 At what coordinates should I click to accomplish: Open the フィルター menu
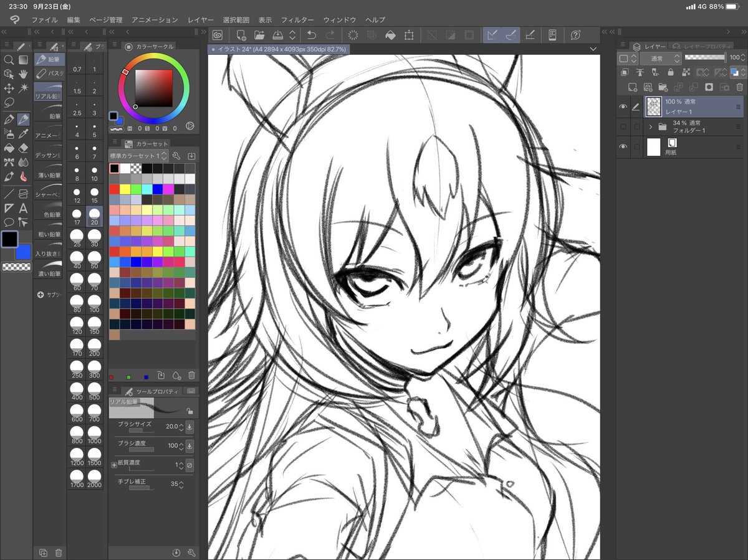pos(297,19)
